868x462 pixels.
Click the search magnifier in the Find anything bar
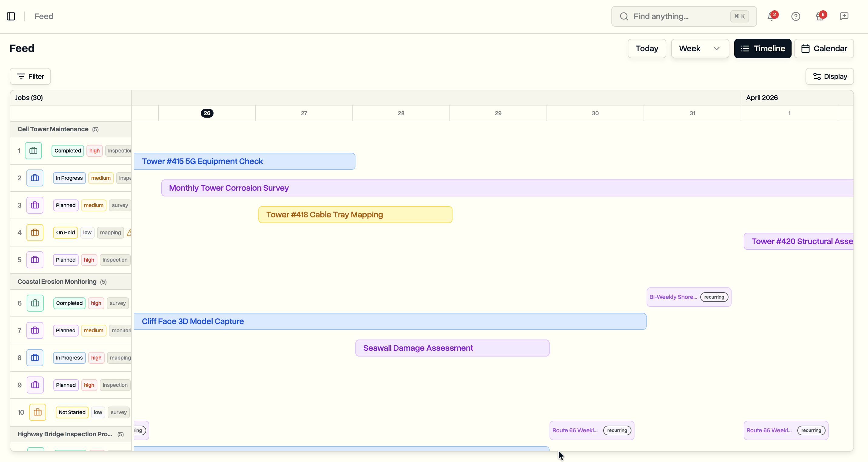click(624, 16)
